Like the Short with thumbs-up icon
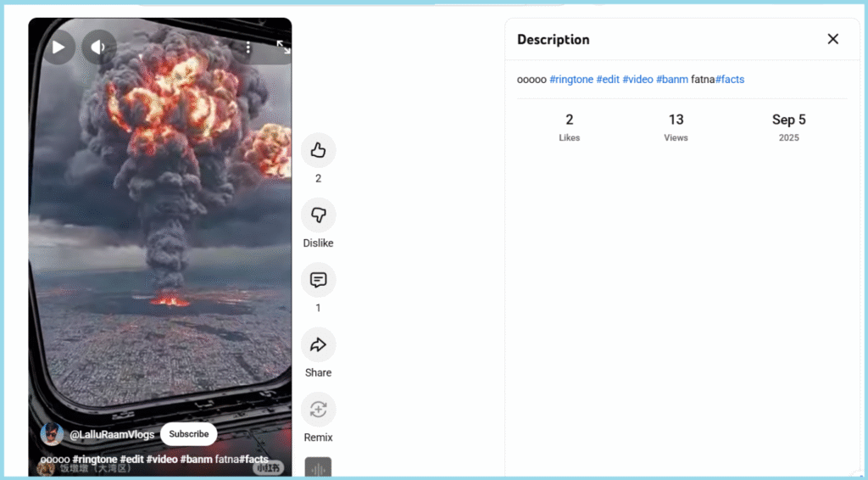 point(318,150)
